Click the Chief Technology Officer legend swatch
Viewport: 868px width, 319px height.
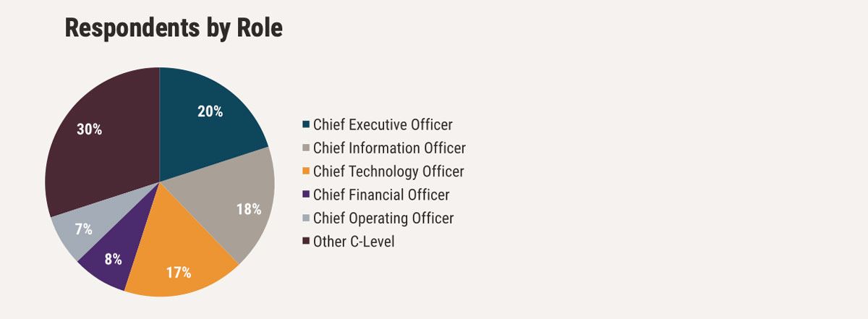point(307,171)
